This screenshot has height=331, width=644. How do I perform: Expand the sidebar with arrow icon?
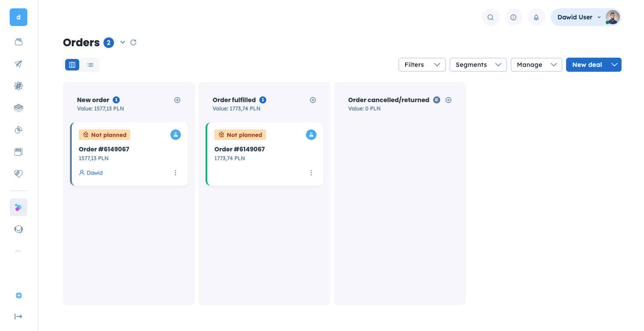[18, 316]
